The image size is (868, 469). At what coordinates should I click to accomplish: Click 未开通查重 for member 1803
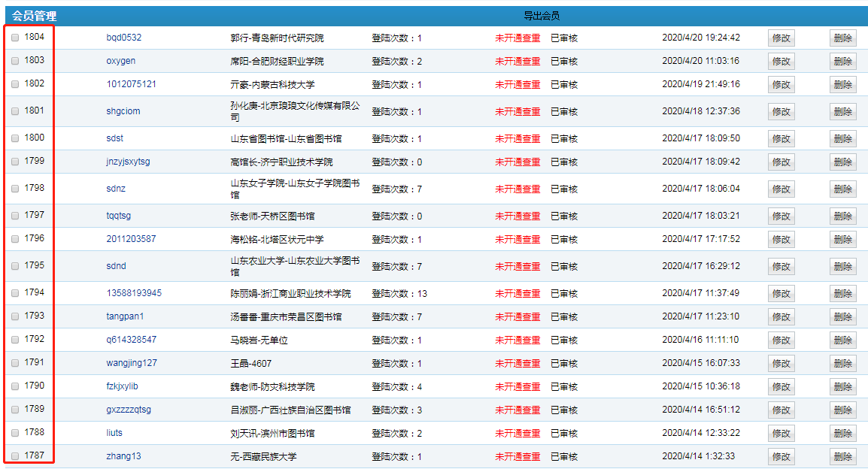point(517,61)
